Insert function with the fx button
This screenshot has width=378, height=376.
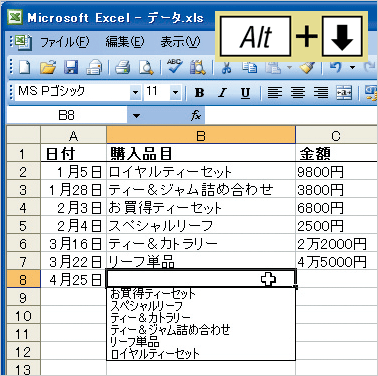tap(196, 116)
